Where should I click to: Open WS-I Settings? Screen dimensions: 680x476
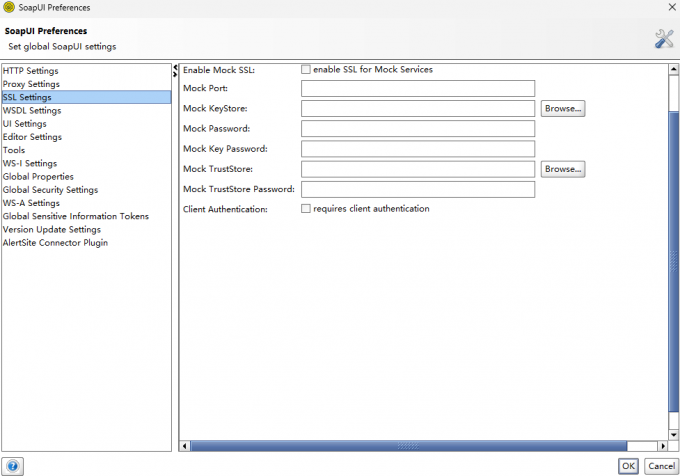(86, 163)
